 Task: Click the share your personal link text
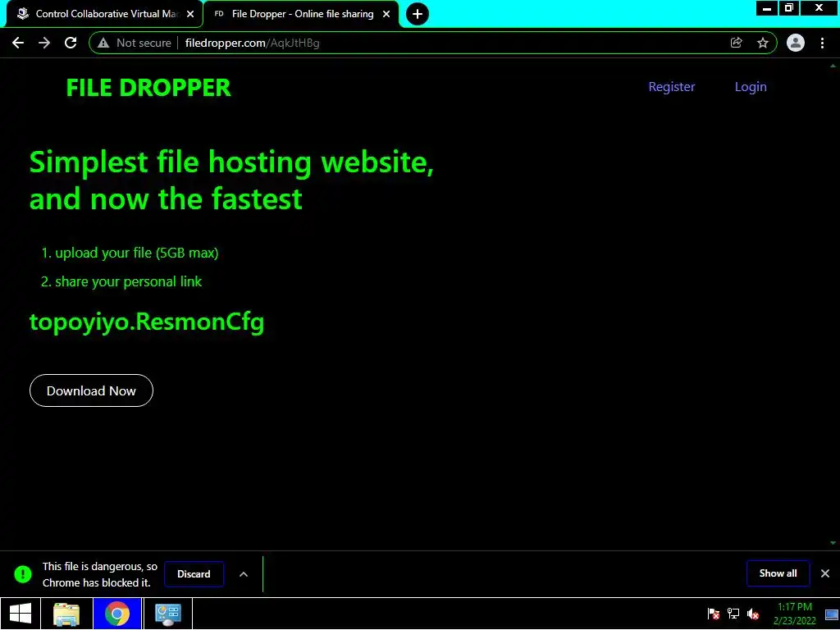pos(129,282)
